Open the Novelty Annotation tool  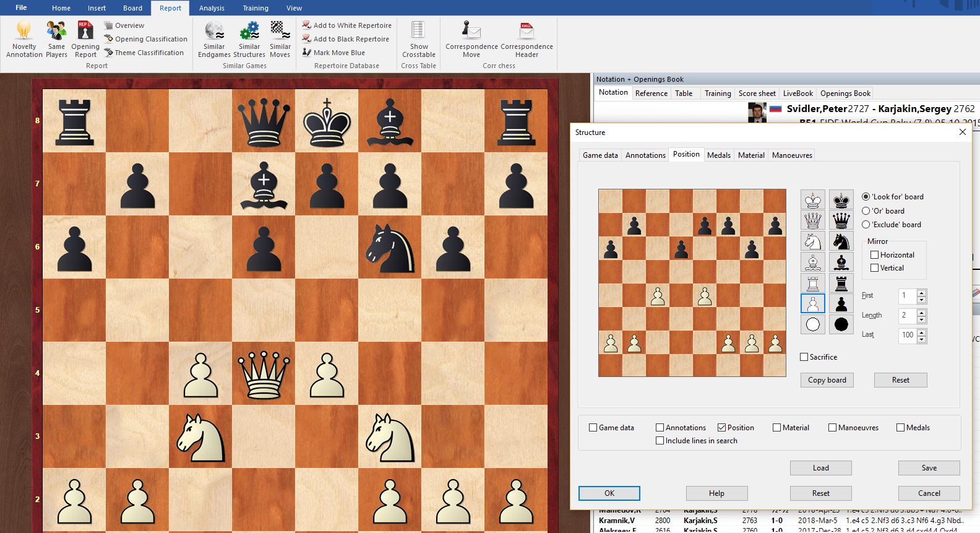pos(24,39)
